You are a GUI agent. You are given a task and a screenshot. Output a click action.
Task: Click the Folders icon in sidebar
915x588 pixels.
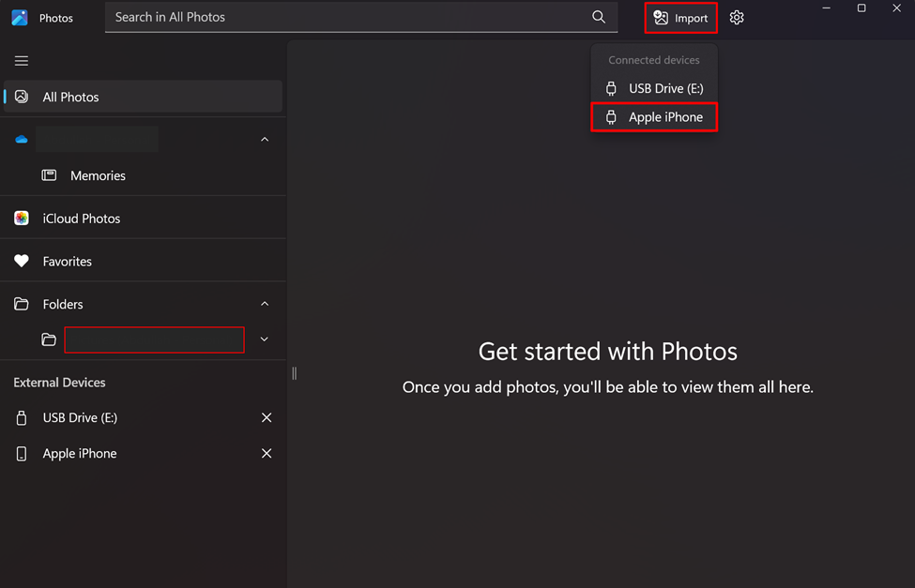point(22,304)
